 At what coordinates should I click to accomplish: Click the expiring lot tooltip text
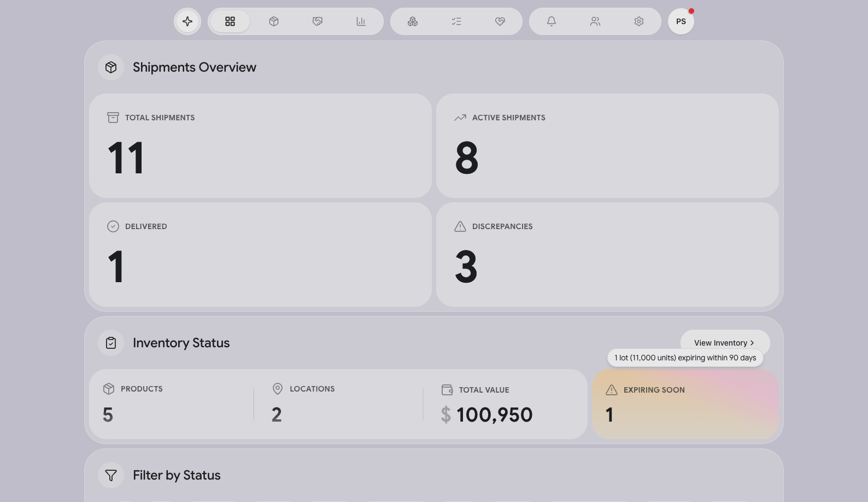685,358
